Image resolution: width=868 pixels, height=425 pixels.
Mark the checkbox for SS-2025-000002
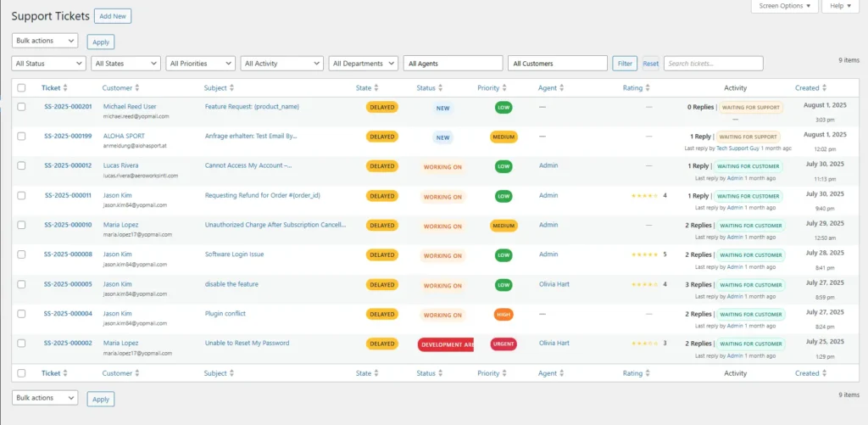(x=21, y=343)
